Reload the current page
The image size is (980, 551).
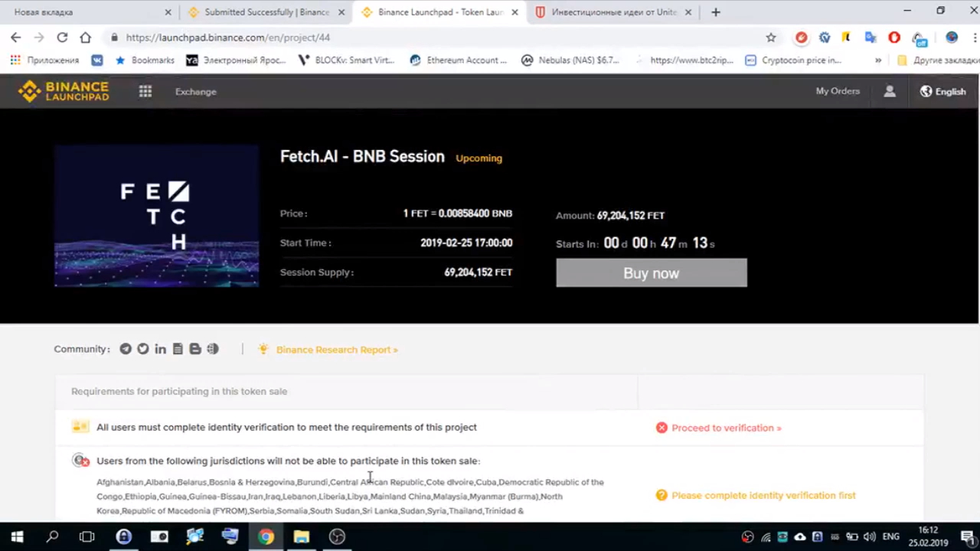[x=62, y=37]
